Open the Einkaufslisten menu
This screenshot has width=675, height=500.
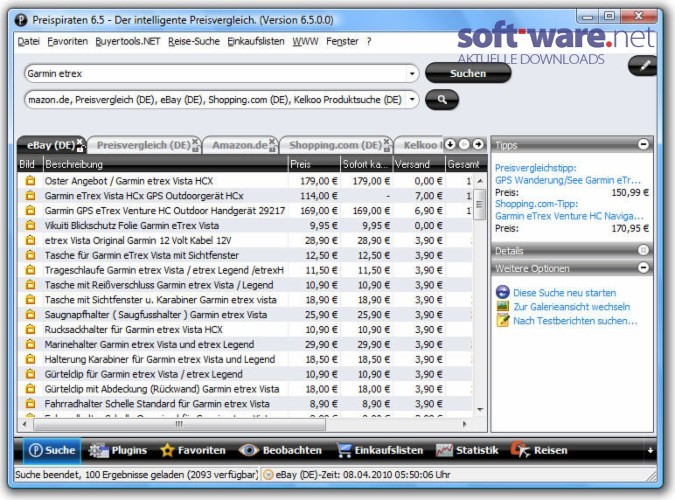pyautogui.click(x=256, y=41)
